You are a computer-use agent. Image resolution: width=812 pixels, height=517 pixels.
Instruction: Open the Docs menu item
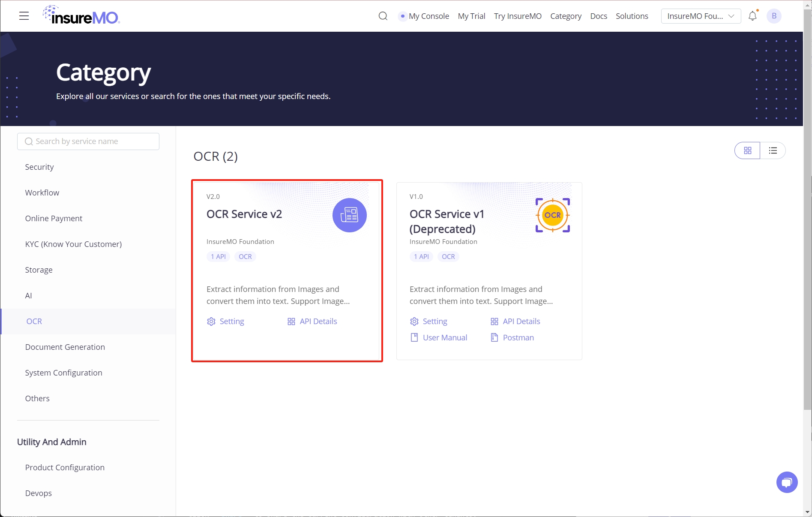pos(599,16)
